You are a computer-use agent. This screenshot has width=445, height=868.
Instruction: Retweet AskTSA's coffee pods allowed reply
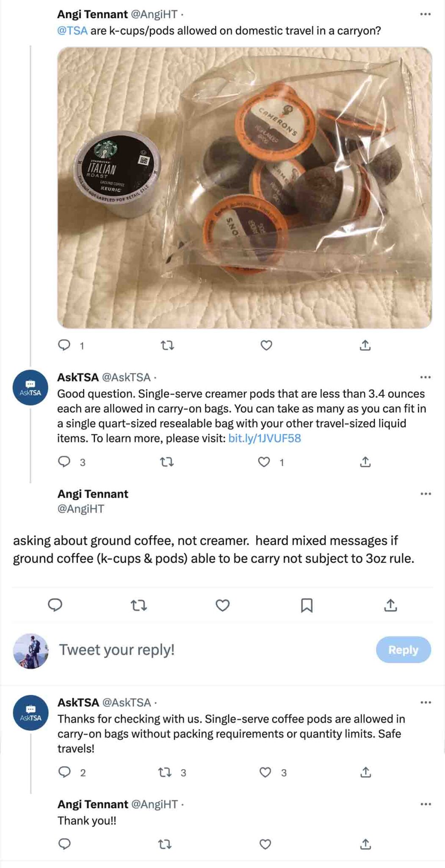[x=164, y=772]
